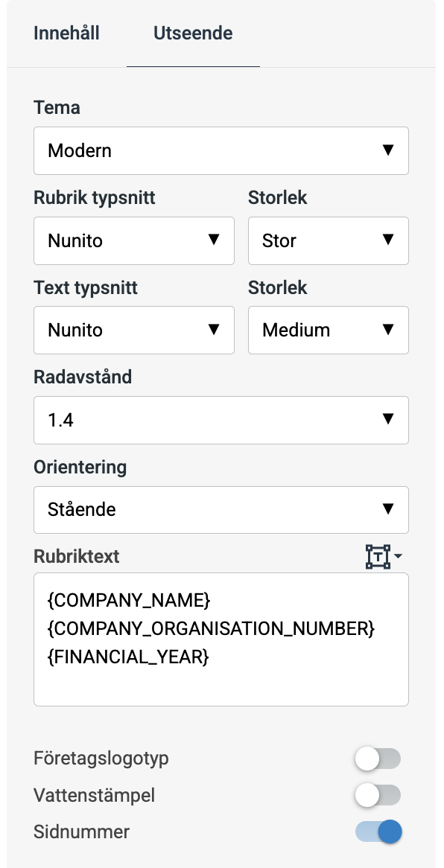The width and height of the screenshot is (444, 868).
Task: Click the text variable insert icon above Rubriktext
Action: (x=377, y=557)
